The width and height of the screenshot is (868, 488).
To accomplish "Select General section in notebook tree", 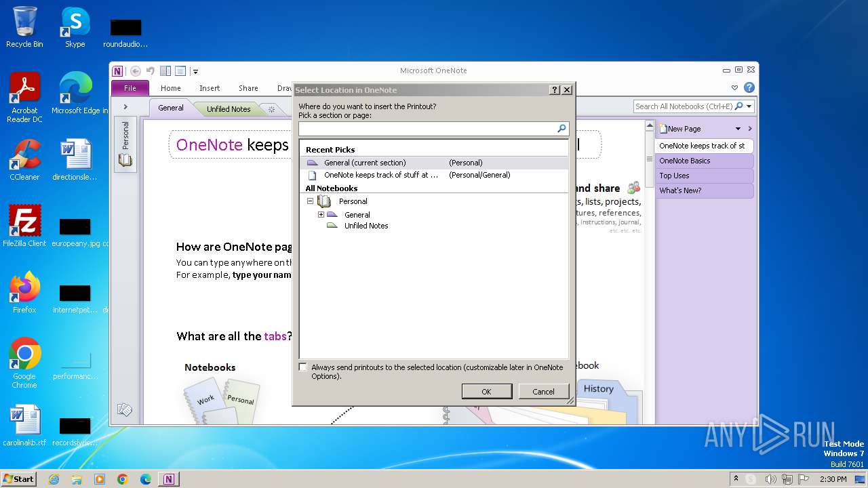I will point(357,215).
